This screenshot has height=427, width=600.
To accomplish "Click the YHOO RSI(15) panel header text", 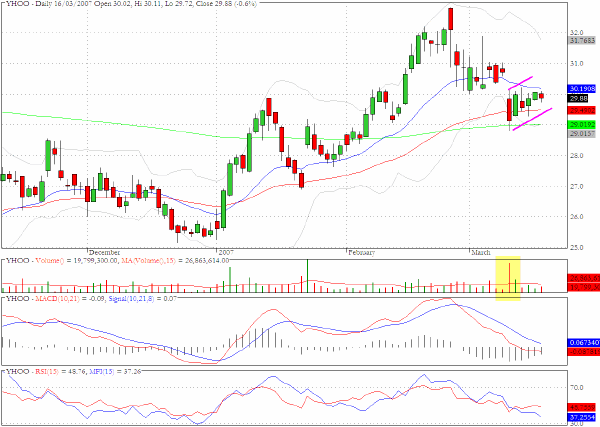I will [x=72, y=372].
